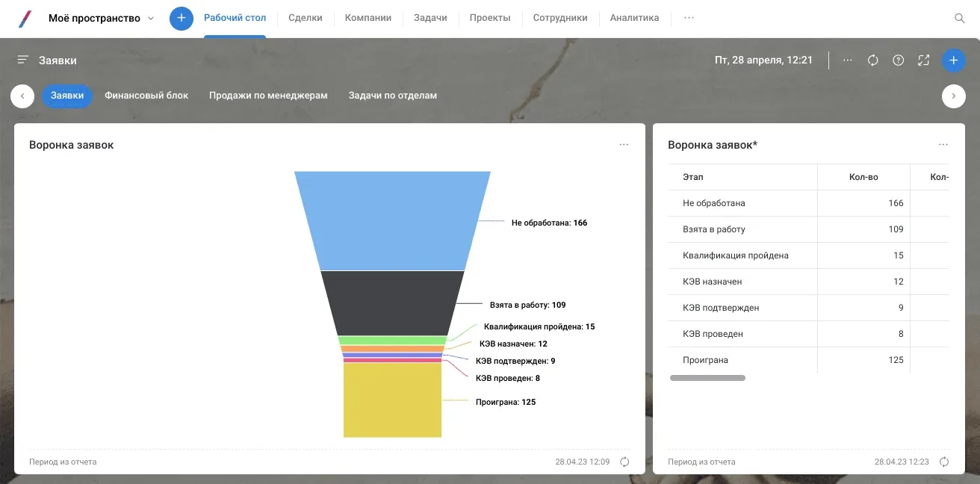
Task: Open options menu of Воронка заявок chart widget
Action: (x=624, y=145)
